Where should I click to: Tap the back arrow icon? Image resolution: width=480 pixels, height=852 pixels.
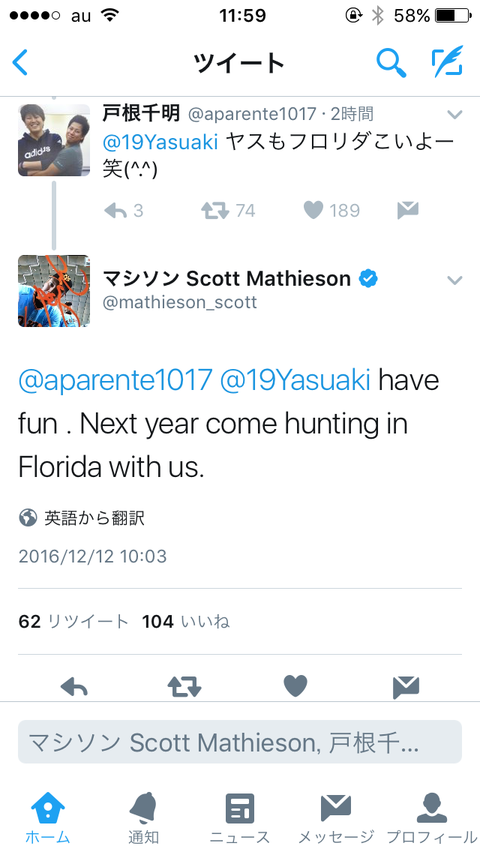20,63
